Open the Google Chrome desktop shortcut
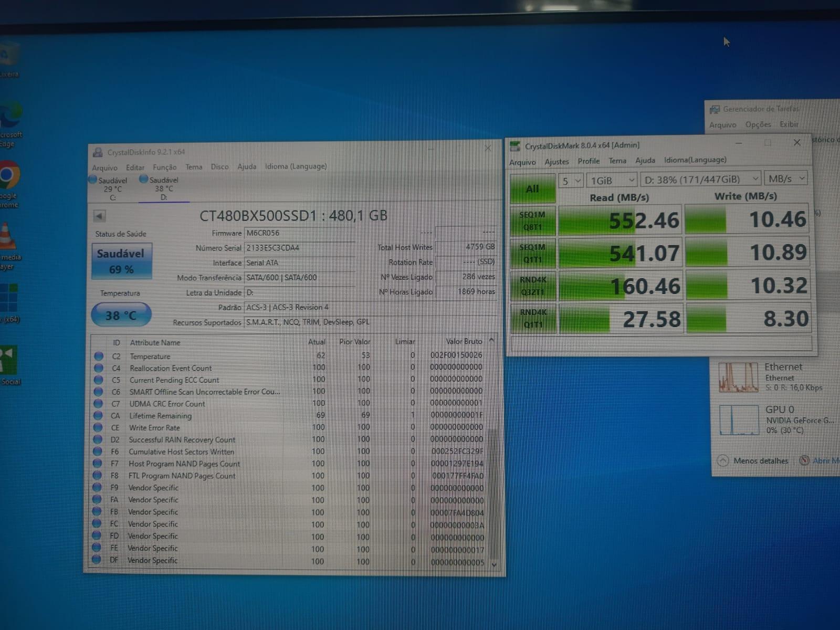The width and height of the screenshot is (840, 630). [x=9, y=184]
